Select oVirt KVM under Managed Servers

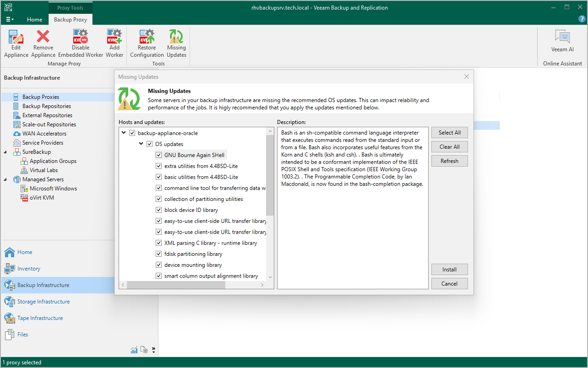tap(42, 198)
